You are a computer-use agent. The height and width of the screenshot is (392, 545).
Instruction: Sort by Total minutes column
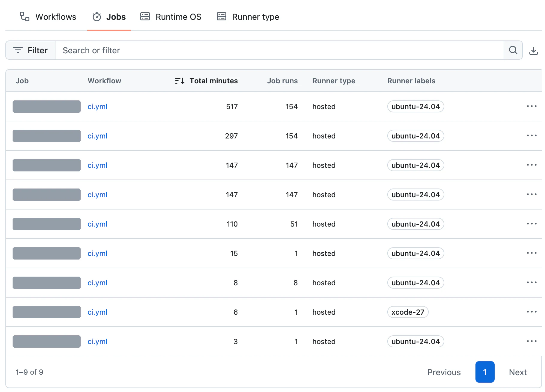click(x=206, y=81)
